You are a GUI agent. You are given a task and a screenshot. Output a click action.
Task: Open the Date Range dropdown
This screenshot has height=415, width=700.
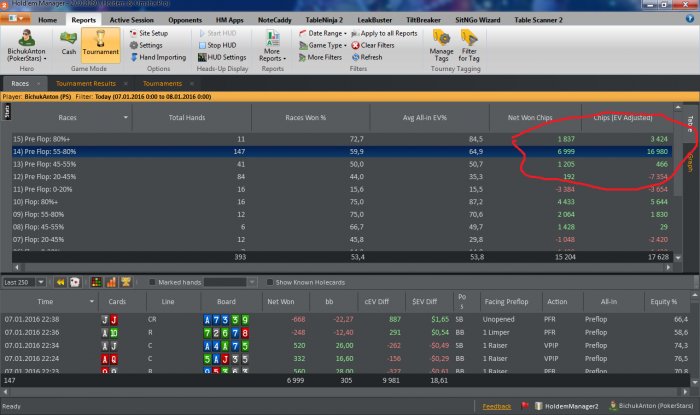point(323,33)
